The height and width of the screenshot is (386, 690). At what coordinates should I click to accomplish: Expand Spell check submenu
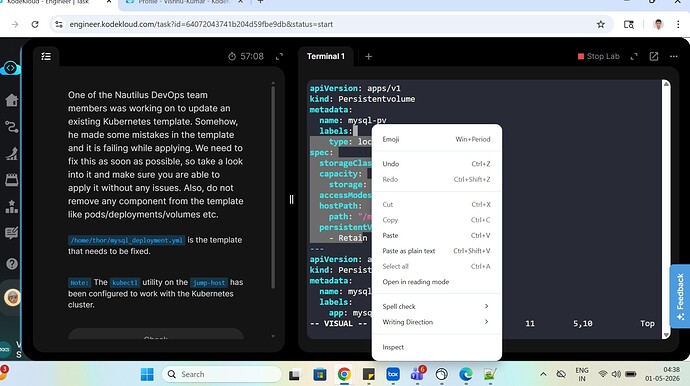(x=437, y=306)
